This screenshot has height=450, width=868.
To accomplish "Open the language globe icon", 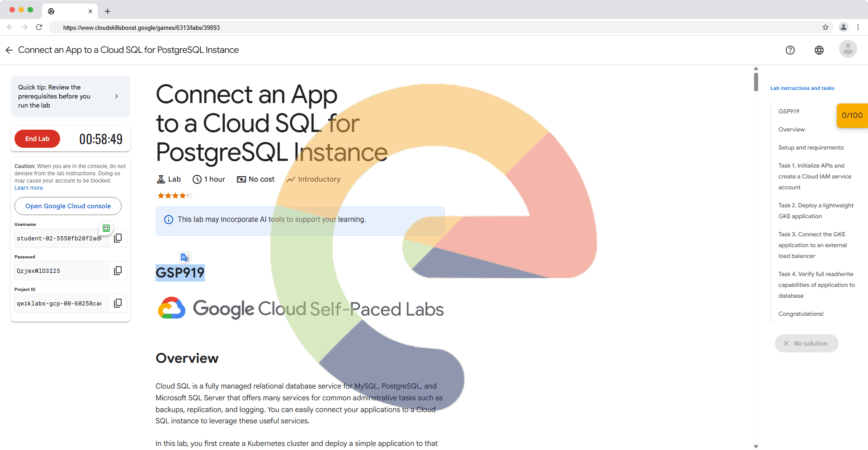I will coord(819,50).
